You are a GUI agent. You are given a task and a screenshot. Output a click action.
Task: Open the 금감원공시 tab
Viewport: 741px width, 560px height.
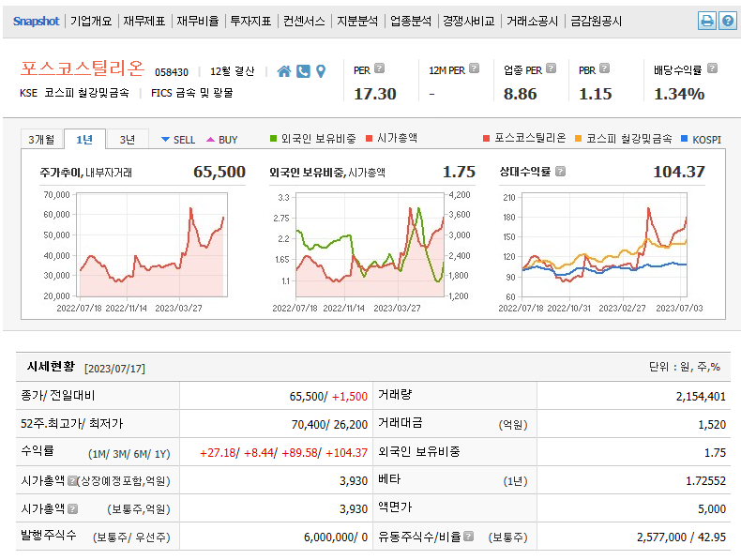tap(597, 22)
